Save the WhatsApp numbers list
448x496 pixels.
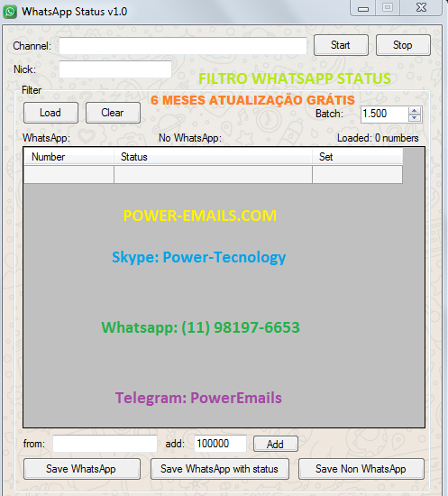pyautogui.click(x=82, y=469)
